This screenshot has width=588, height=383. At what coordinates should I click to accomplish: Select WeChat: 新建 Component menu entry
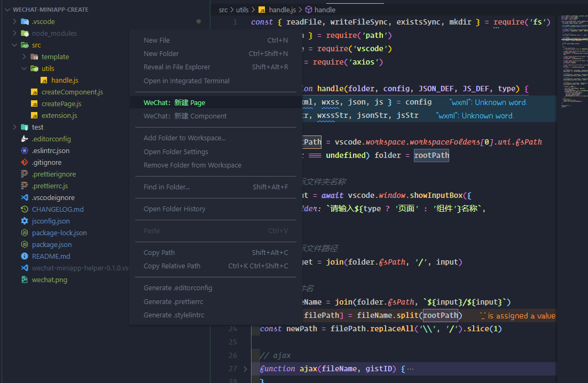(216, 116)
